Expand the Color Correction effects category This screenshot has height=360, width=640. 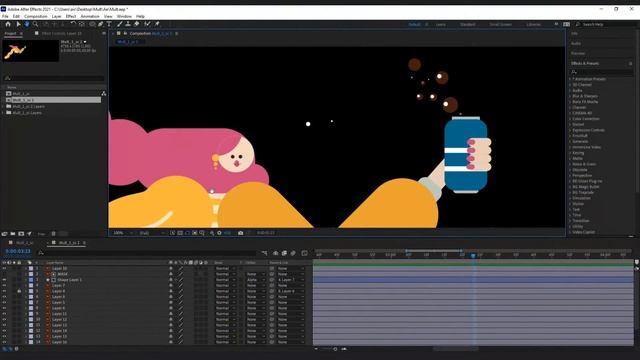[570, 119]
